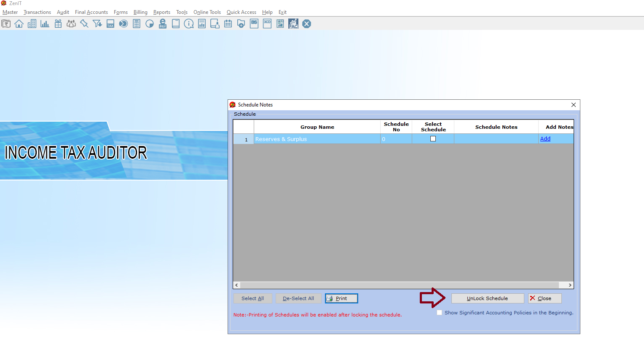Click the report sheet with chart icon
Viewport: 644px width, 343px height.
point(202,24)
